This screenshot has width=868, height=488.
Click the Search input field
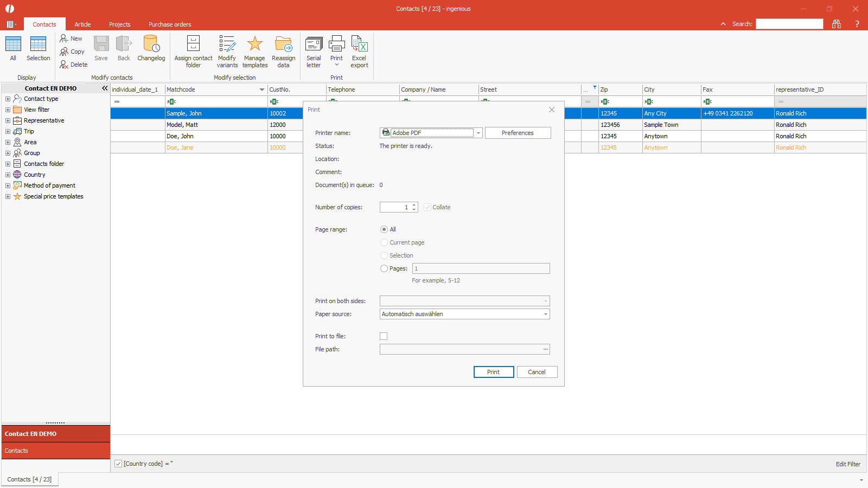789,24
